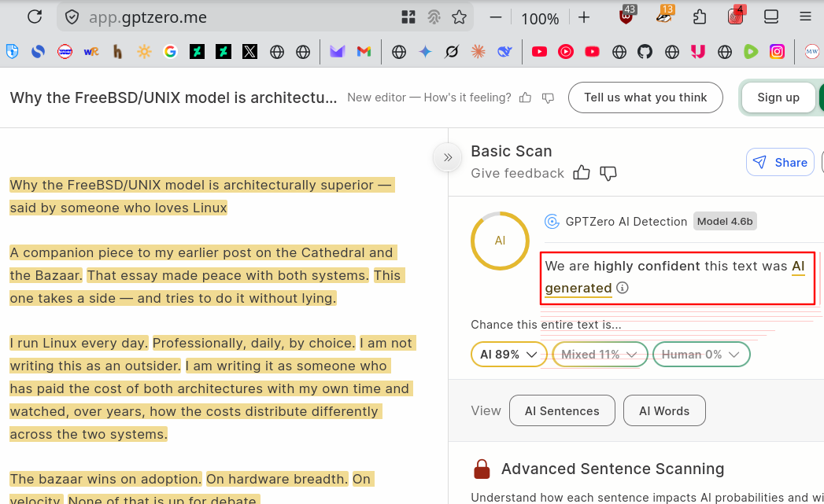
Task: Switch view to AI Words
Action: point(664,410)
